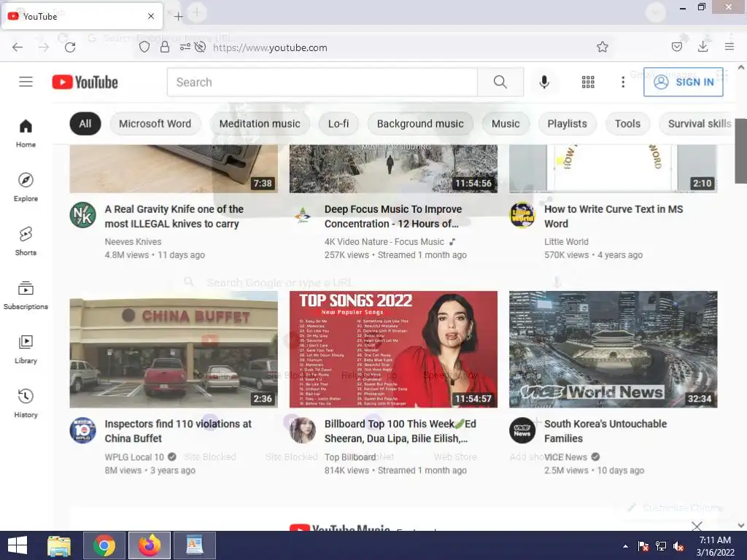Open snowy Deep Focus Music thumbnail
This screenshot has height=560, width=747.
pos(393,168)
